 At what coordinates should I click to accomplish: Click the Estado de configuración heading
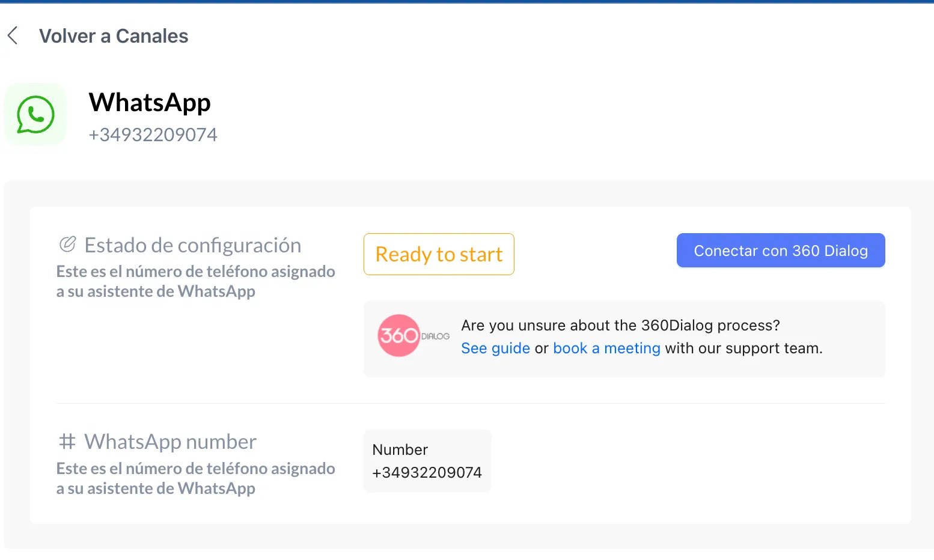pyautogui.click(x=193, y=245)
